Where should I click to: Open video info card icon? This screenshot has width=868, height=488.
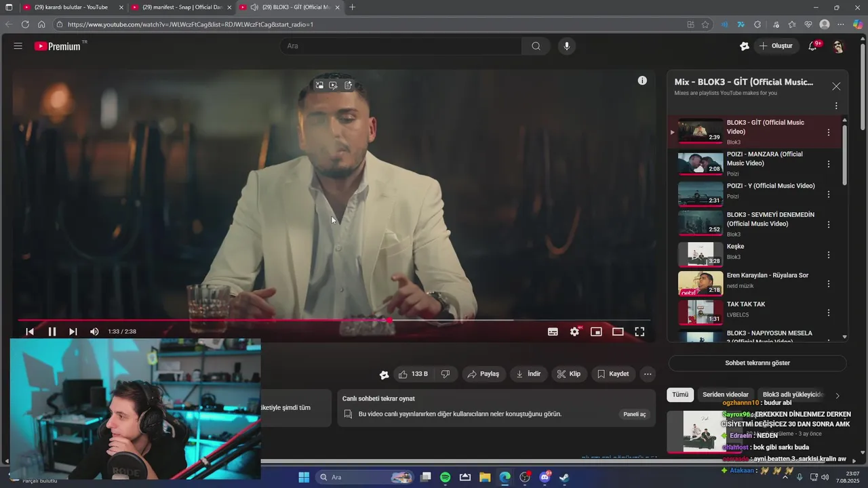(642, 81)
